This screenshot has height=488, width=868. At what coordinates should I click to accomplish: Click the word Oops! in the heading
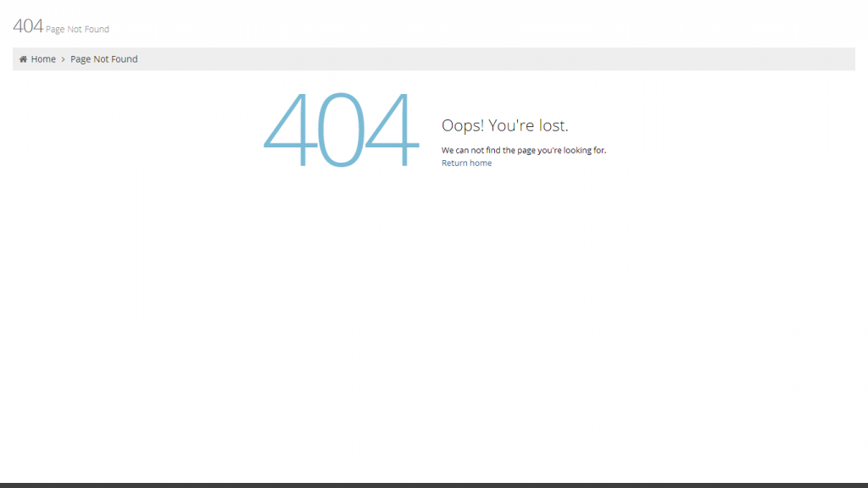(463, 126)
